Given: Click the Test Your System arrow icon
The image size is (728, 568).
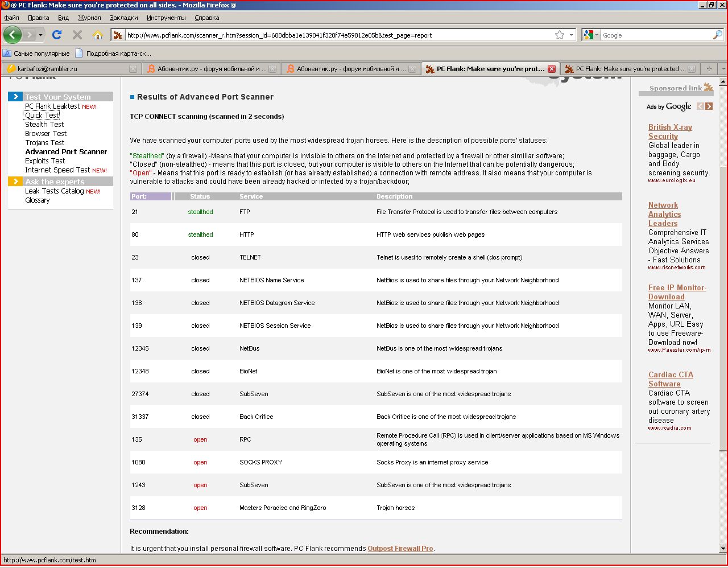Looking at the screenshot, I should 15,97.
